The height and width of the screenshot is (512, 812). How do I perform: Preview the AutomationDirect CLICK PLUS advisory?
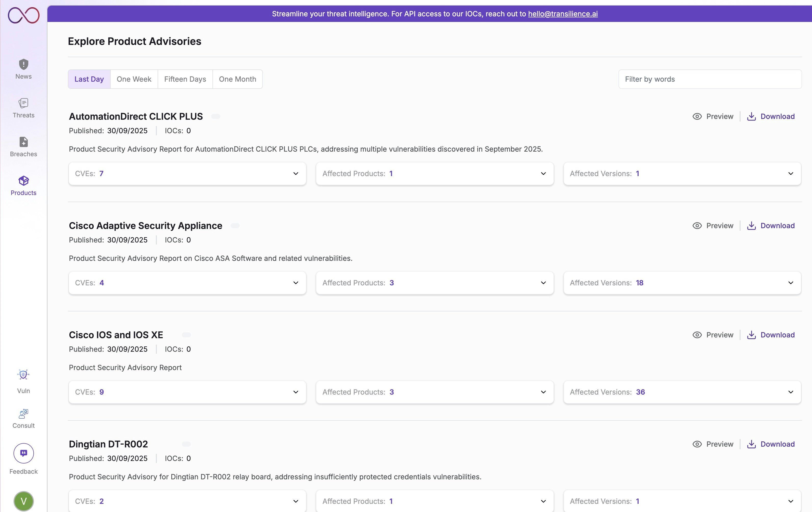tap(713, 116)
